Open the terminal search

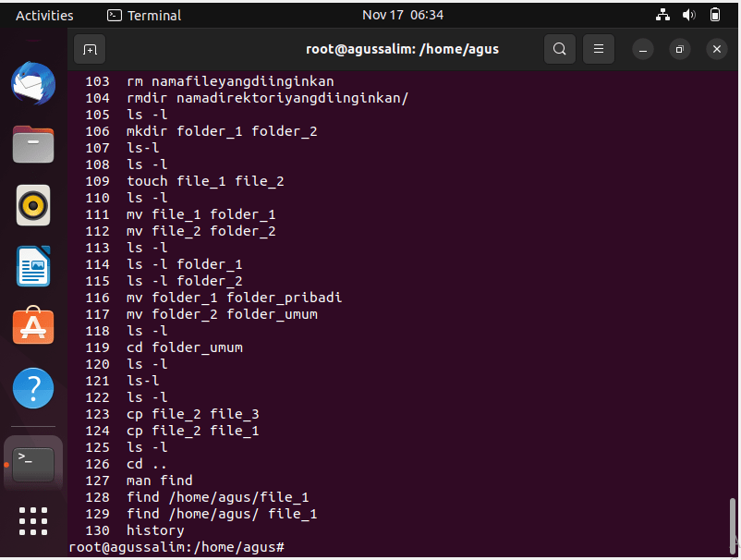[560, 49]
